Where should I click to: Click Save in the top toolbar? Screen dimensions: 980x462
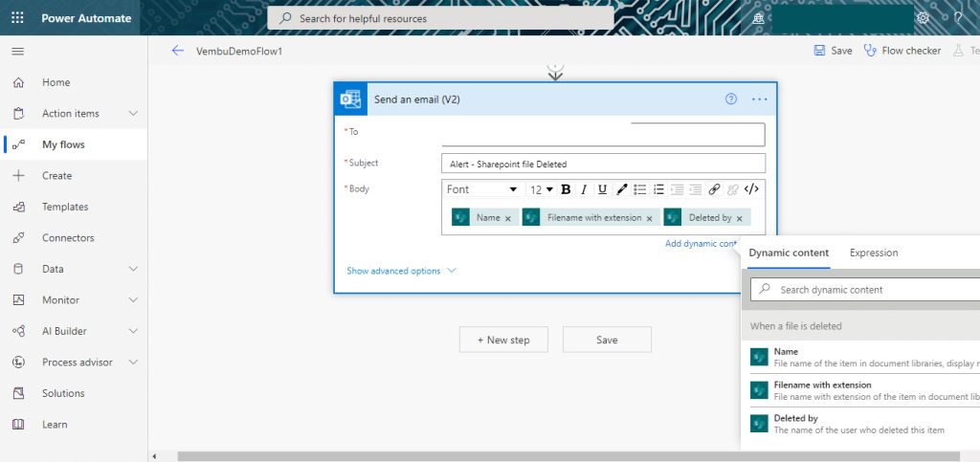click(834, 52)
